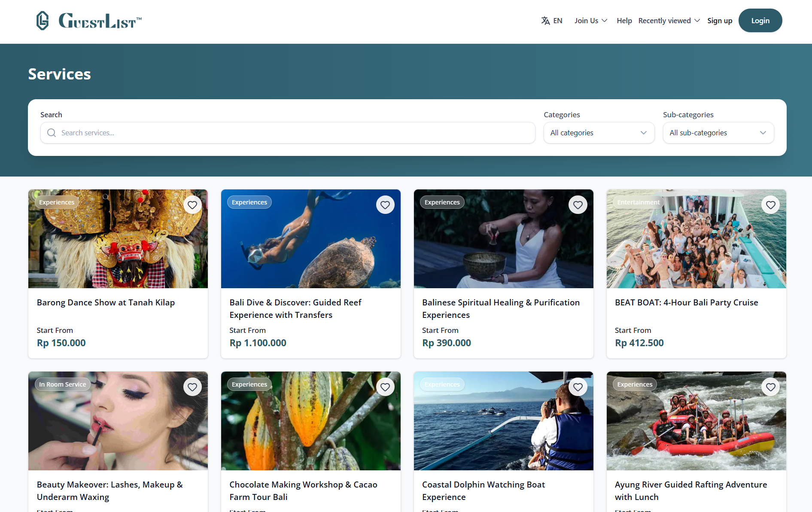Image resolution: width=812 pixels, height=512 pixels.
Task: Focus the Search services input field
Action: tap(288, 133)
